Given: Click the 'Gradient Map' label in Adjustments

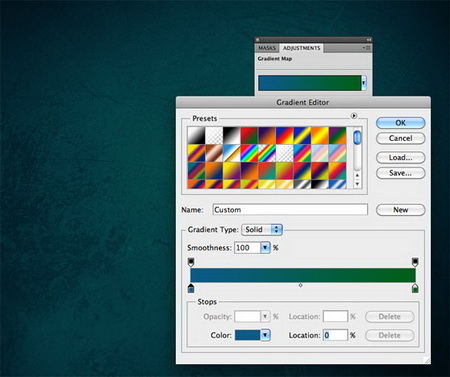Looking at the screenshot, I should coord(275,59).
